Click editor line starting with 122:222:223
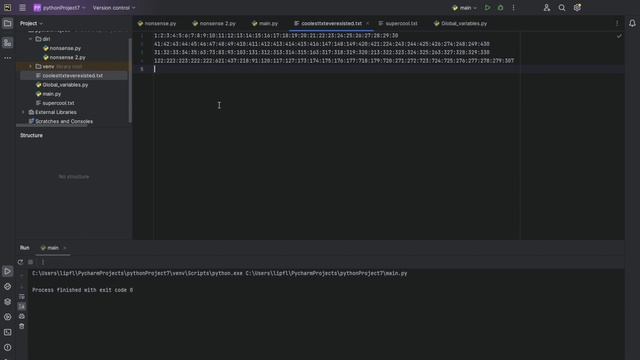640x360 pixels. pyautogui.click(x=334, y=61)
